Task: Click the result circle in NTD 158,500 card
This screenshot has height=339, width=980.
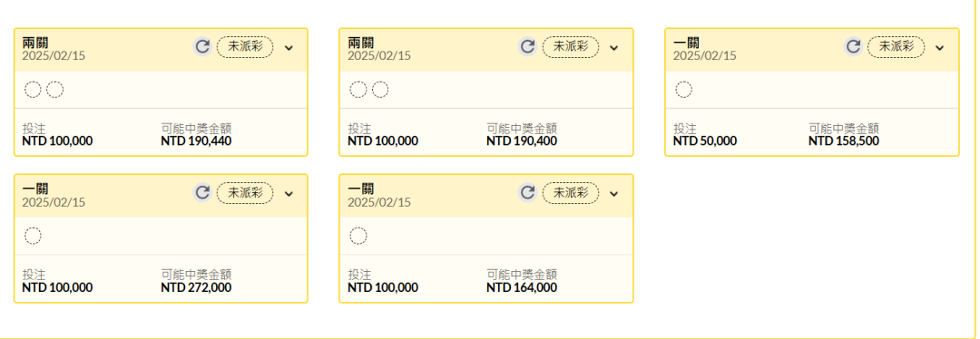Action: pyautogui.click(x=684, y=90)
